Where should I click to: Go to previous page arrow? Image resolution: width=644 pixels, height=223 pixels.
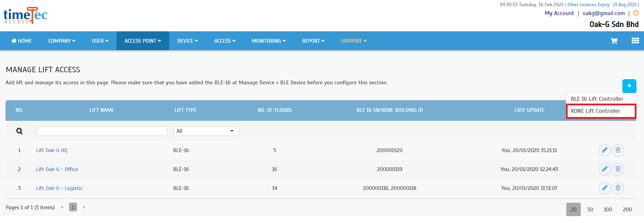[62, 207]
